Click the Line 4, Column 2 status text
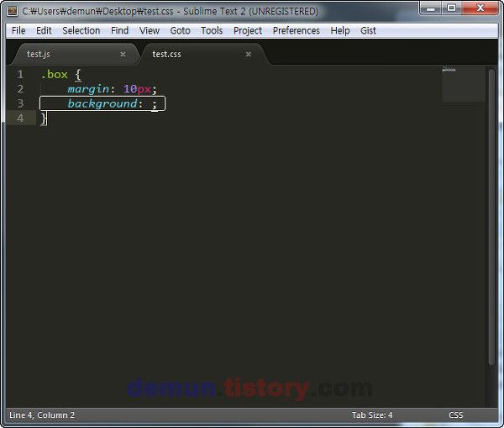 (x=42, y=415)
